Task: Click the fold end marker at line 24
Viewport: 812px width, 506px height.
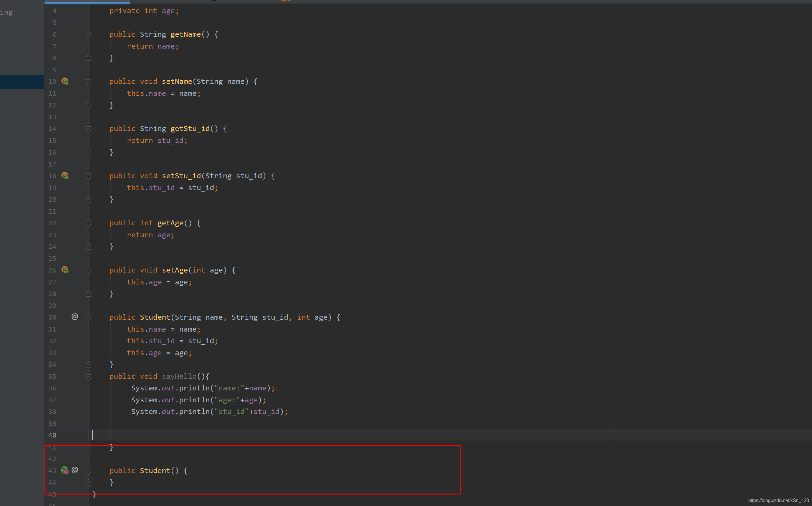Action: pos(88,247)
